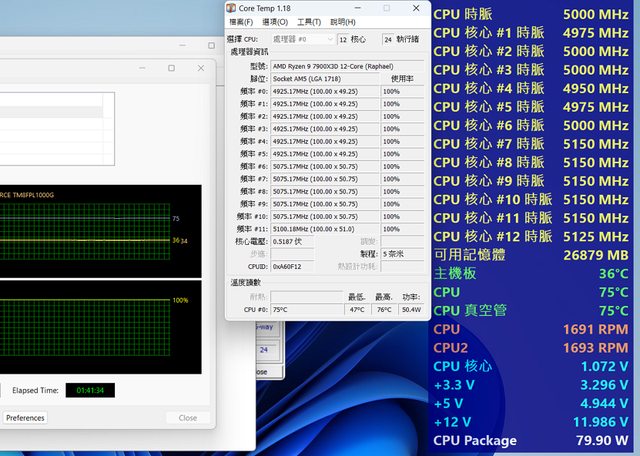Screen dimensions: 640x456
Task: Click the greyed Close button beside Preferences
Action: click(187, 418)
